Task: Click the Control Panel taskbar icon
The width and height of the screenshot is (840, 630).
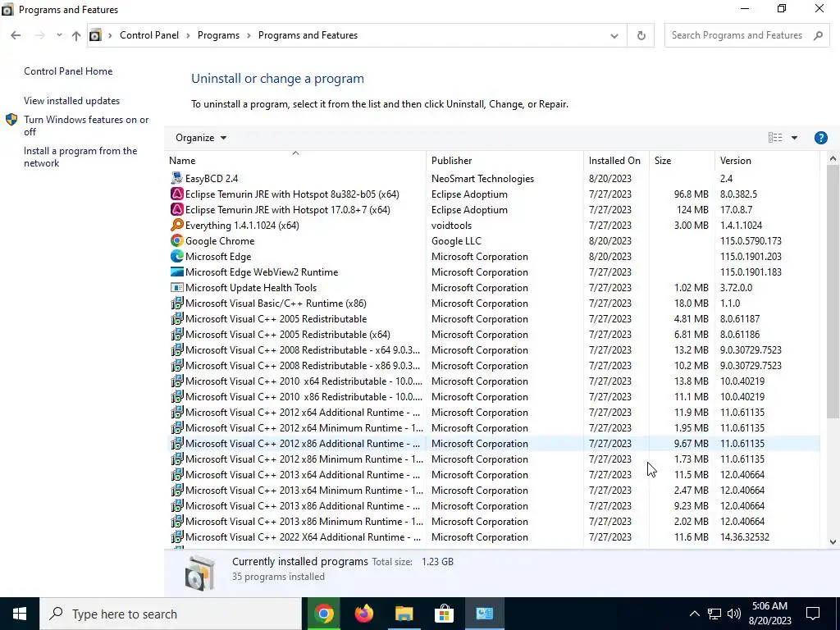Action: click(484, 614)
